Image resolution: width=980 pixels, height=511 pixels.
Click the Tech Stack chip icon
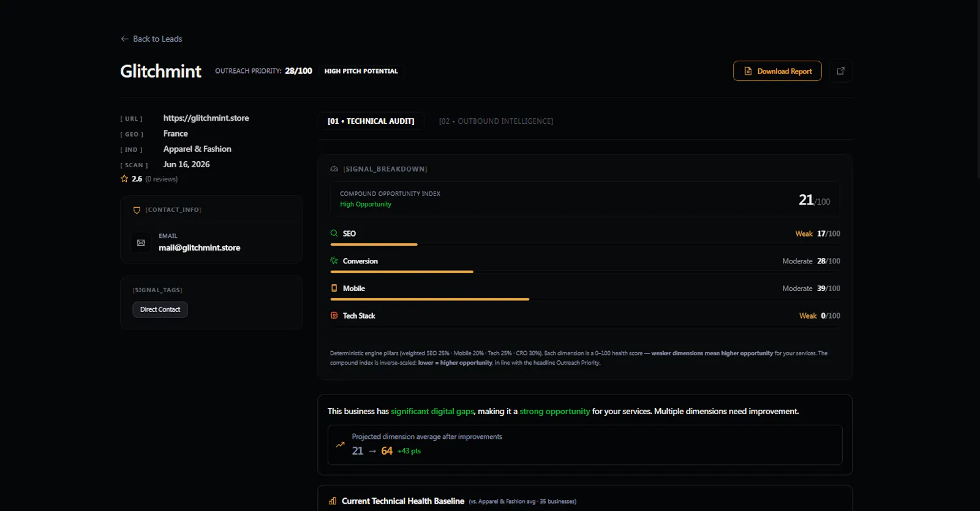334,316
